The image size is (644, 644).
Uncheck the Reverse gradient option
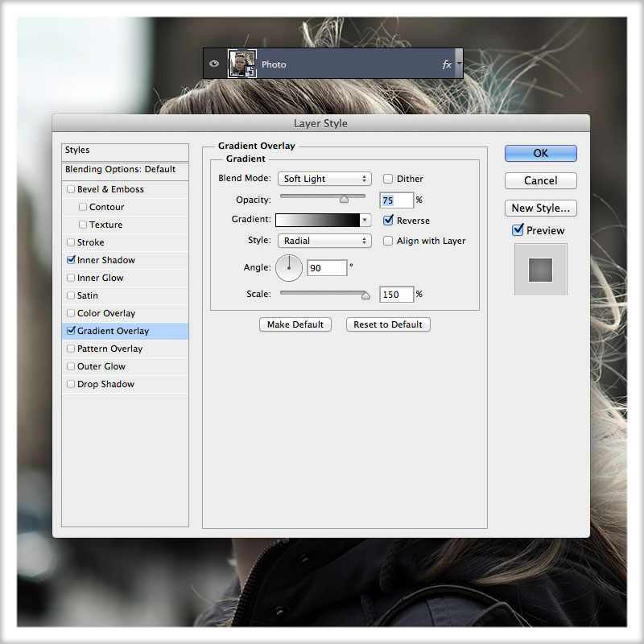[x=388, y=220]
